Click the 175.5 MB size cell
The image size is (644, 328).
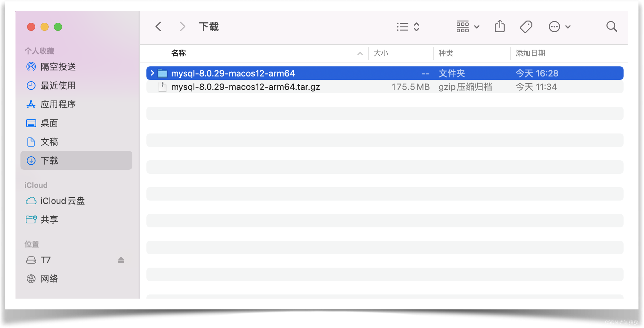(x=410, y=87)
